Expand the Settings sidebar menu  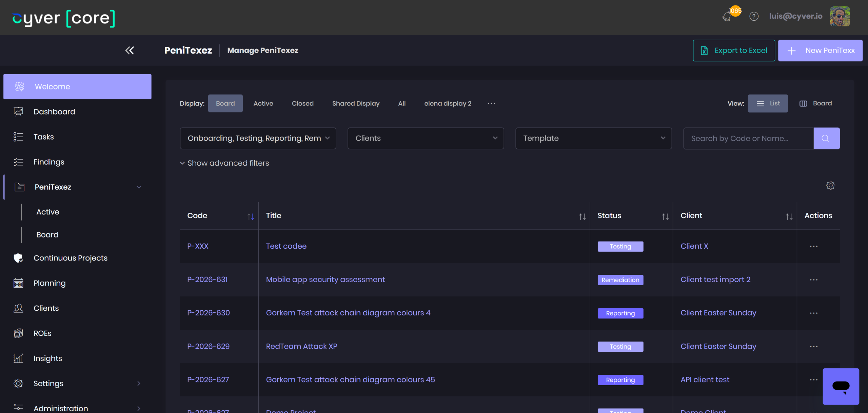click(x=139, y=383)
